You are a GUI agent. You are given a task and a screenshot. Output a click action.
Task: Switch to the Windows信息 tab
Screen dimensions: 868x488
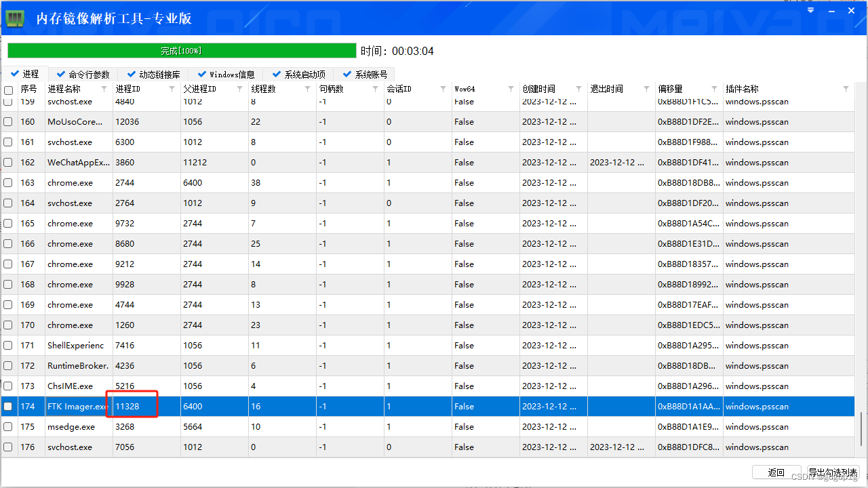226,75
